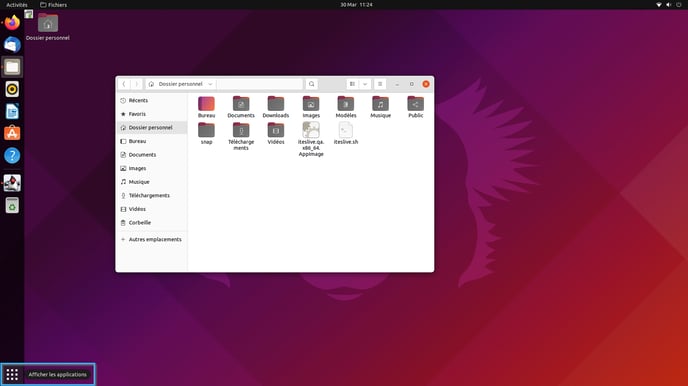This screenshot has height=386, width=688.
Task: Open Documents in the sidebar
Action: tap(152, 155)
